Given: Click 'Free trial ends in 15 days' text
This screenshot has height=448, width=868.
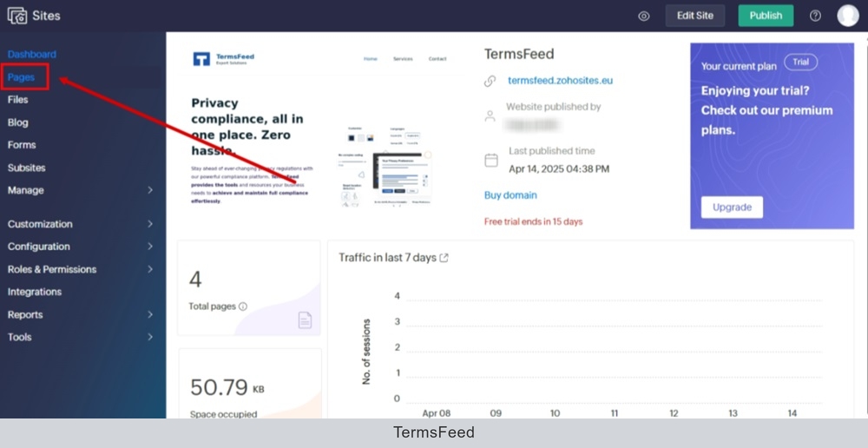Looking at the screenshot, I should (533, 221).
